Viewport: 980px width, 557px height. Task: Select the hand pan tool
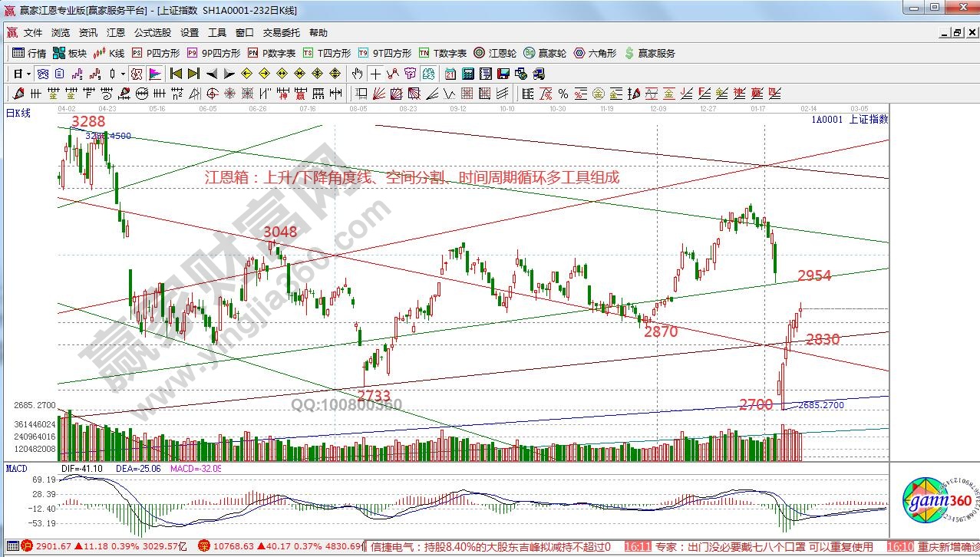(x=357, y=74)
